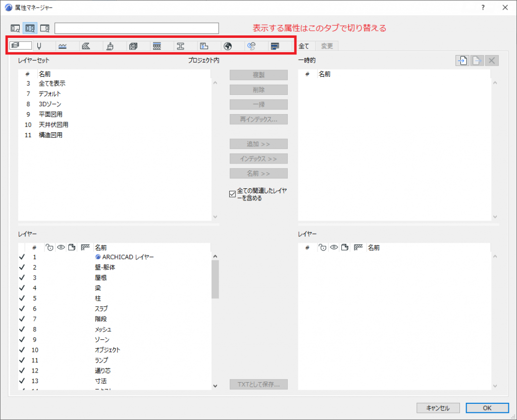
Task: Open the Operation Profiles grid tab
Action: (x=275, y=46)
